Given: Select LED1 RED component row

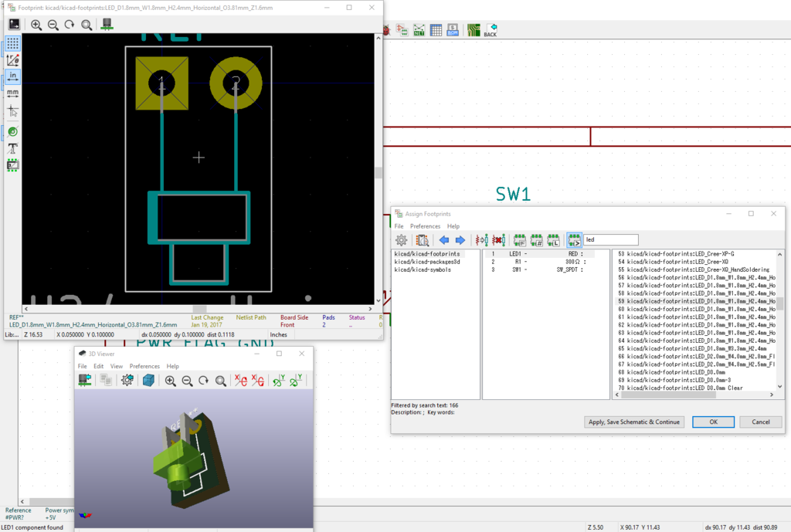Looking at the screenshot, I should click(x=540, y=254).
